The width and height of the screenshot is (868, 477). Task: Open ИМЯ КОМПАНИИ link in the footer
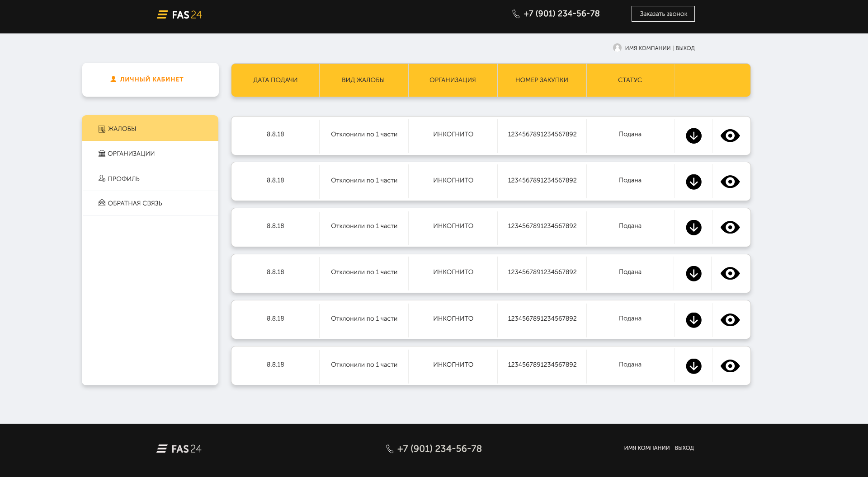coord(647,448)
